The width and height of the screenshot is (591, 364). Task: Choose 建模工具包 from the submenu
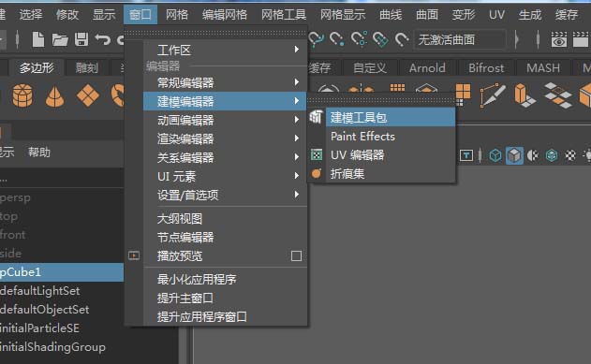pyautogui.click(x=391, y=117)
